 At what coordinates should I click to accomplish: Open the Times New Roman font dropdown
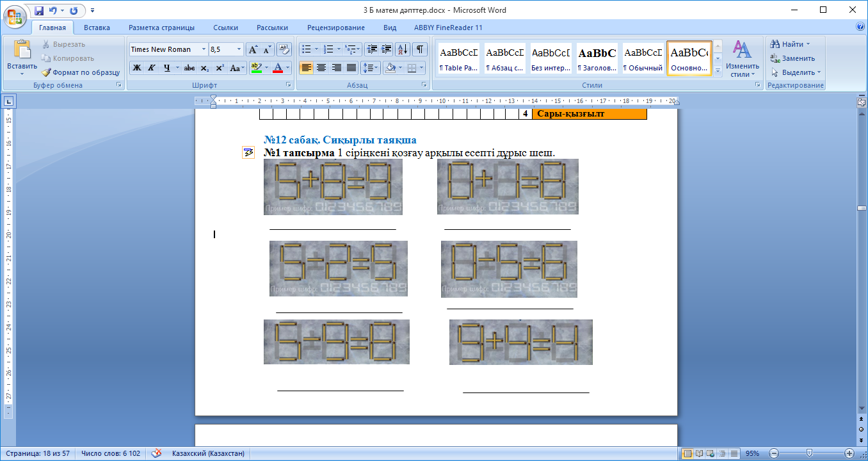coord(204,49)
